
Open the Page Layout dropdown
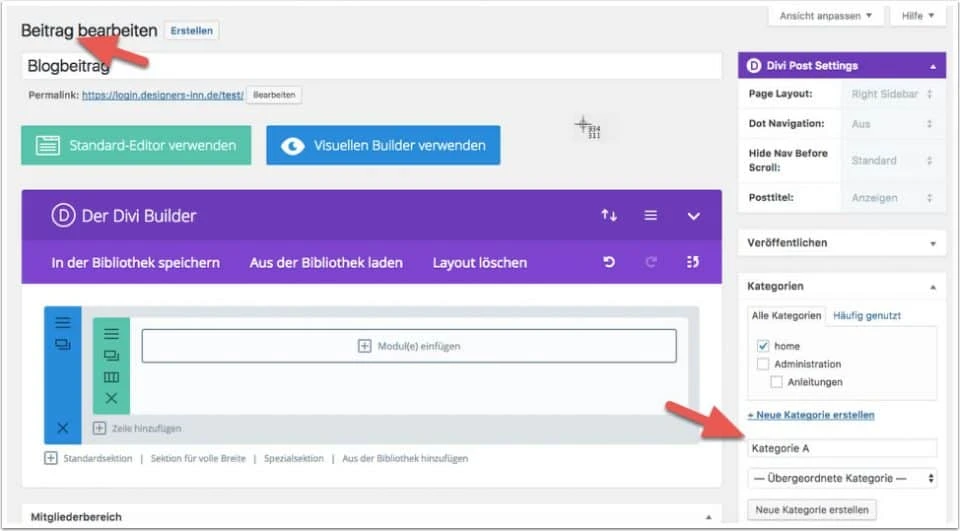[891, 94]
